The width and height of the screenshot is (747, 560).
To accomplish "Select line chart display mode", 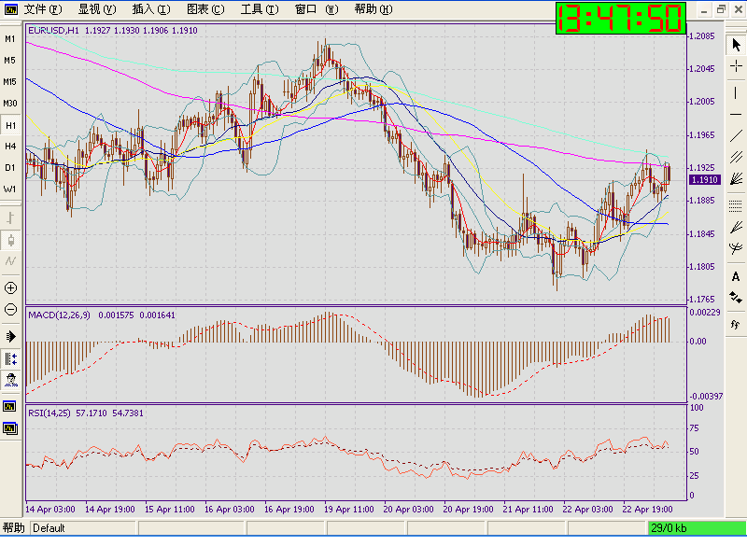I will click(x=10, y=261).
